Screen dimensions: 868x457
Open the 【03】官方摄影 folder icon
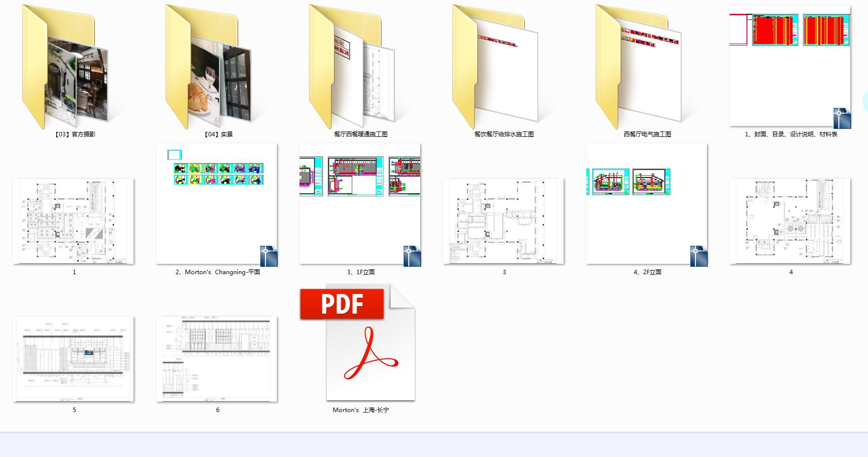click(x=65, y=67)
